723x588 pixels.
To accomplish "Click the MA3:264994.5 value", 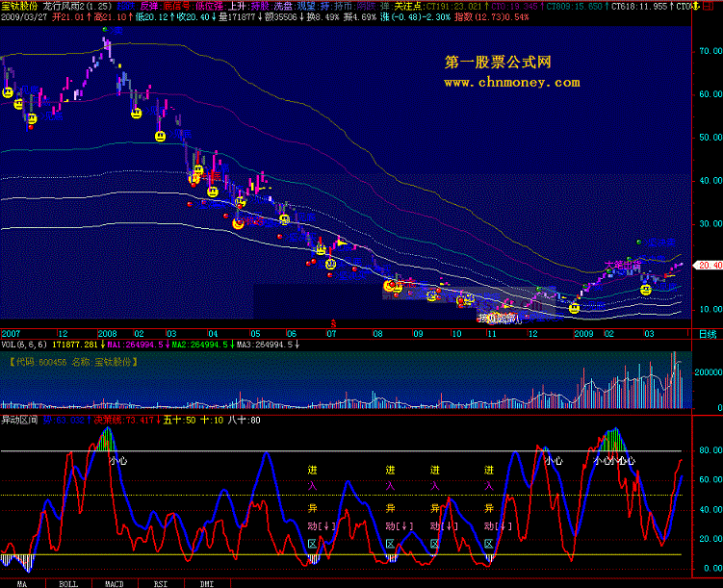I will click(265, 345).
